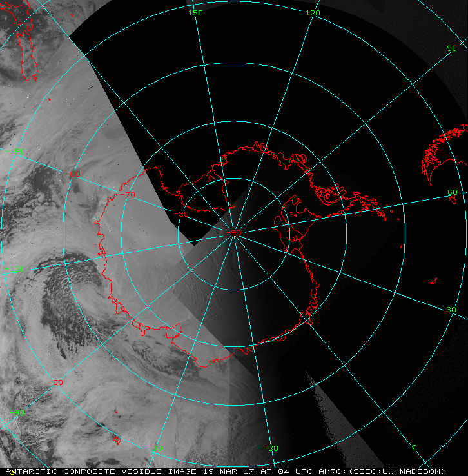Click the green -90 longitude label

(17, 413)
